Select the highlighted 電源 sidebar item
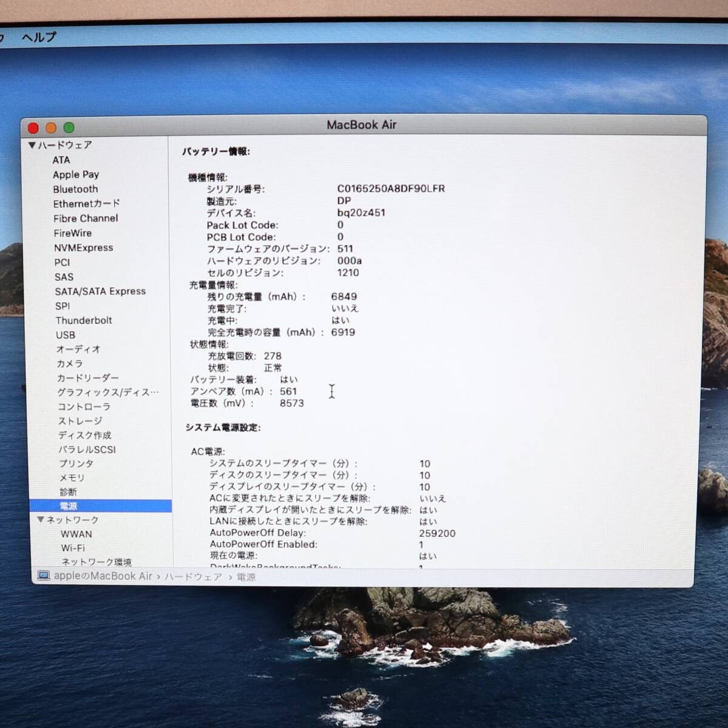The width and height of the screenshot is (728, 728). pos(101,506)
